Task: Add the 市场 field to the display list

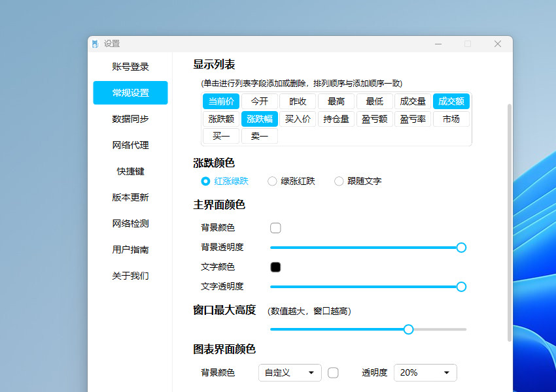Action: click(451, 119)
